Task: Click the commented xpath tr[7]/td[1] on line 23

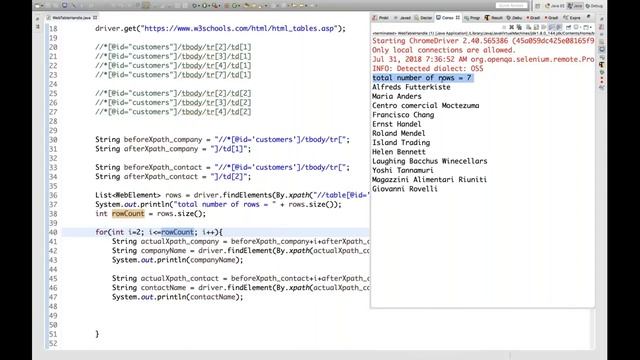Action: tap(173, 75)
